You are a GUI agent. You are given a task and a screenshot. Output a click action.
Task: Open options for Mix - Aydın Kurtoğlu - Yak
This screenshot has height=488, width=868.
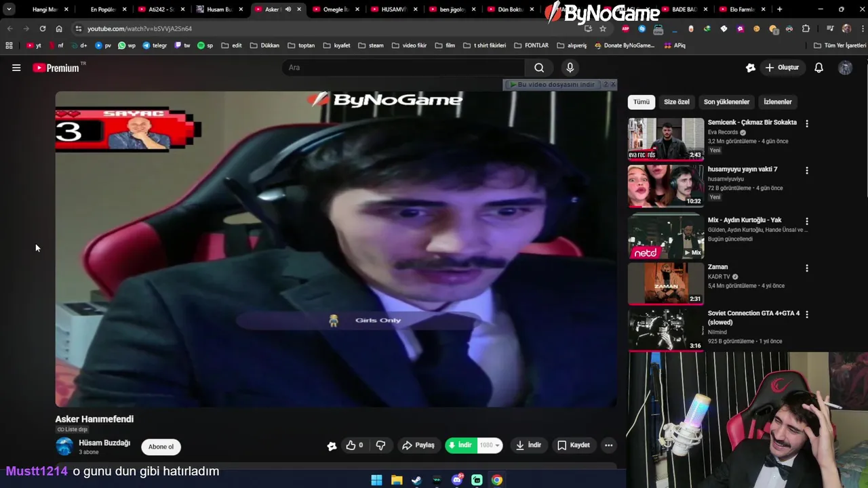(806, 221)
